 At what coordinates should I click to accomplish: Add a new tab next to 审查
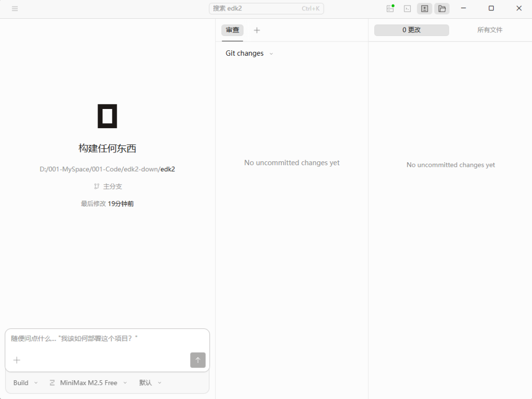[257, 30]
